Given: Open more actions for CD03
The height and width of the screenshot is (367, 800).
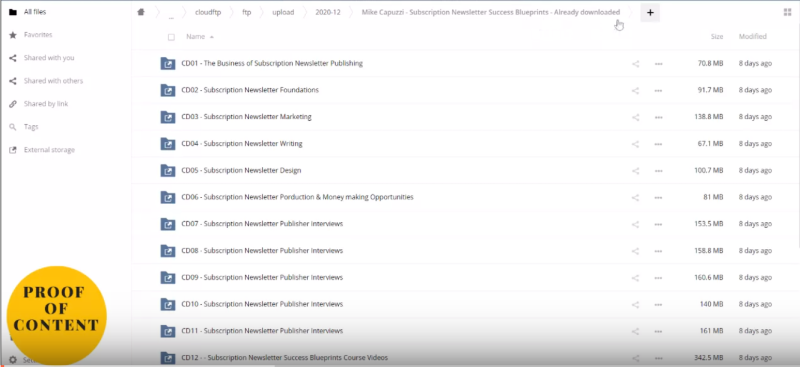Looking at the screenshot, I should [659, 117].
